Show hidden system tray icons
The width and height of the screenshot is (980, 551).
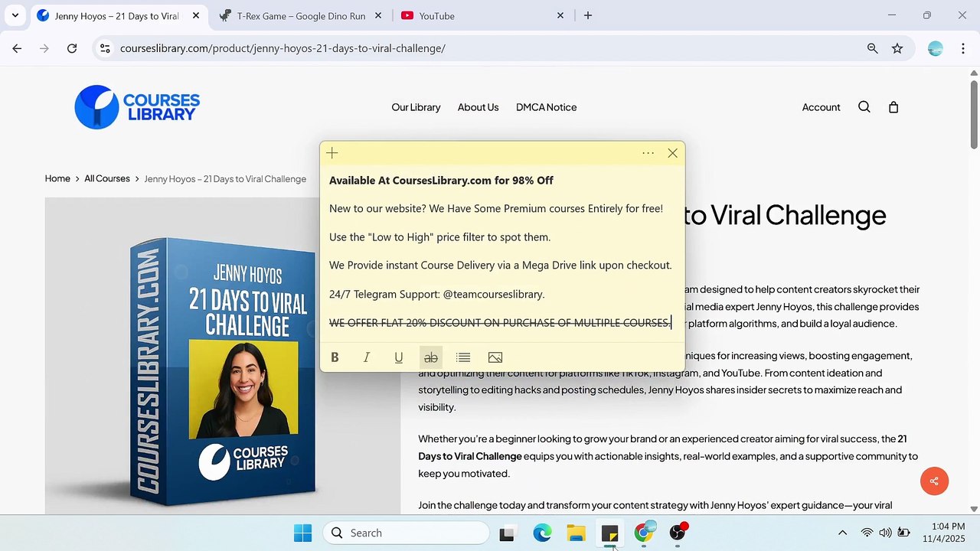pos(842,533)
